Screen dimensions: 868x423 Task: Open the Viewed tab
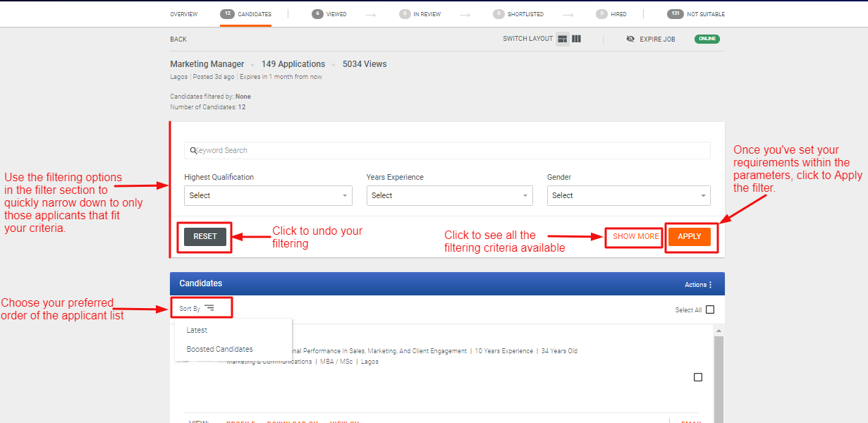[329, 14]
